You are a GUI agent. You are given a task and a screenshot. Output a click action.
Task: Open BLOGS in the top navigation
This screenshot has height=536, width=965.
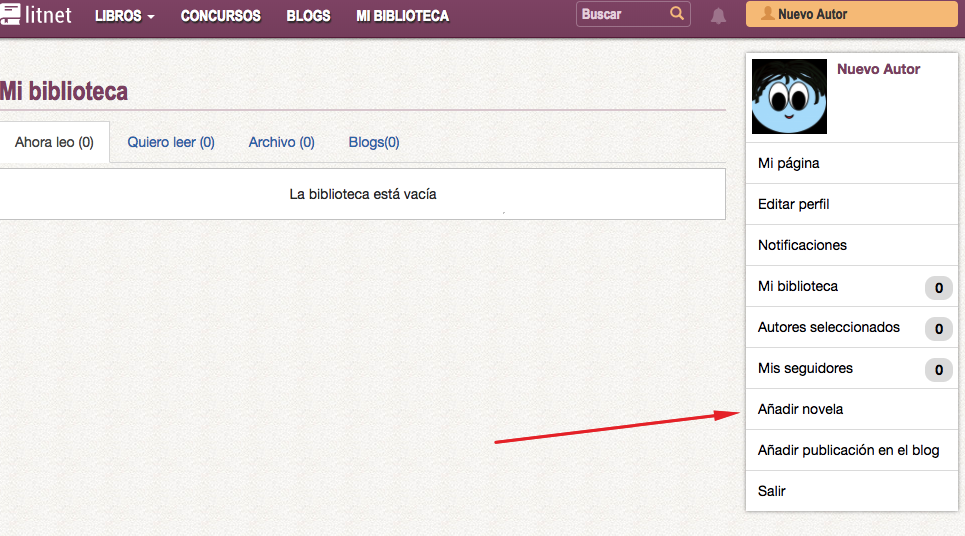(x=308, y=16)
